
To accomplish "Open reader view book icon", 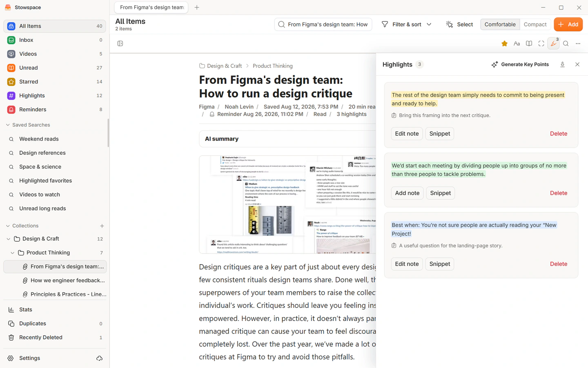I will (x=529, y=43).
